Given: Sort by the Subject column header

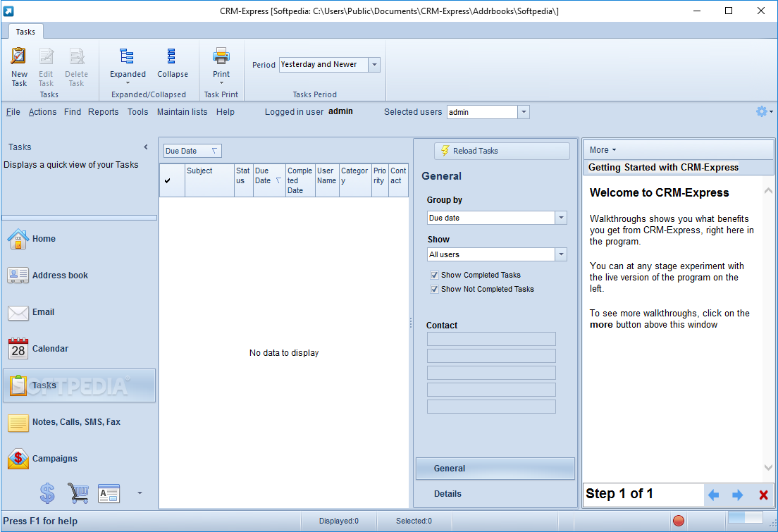Looking at the screenshot, I should 209,180.
